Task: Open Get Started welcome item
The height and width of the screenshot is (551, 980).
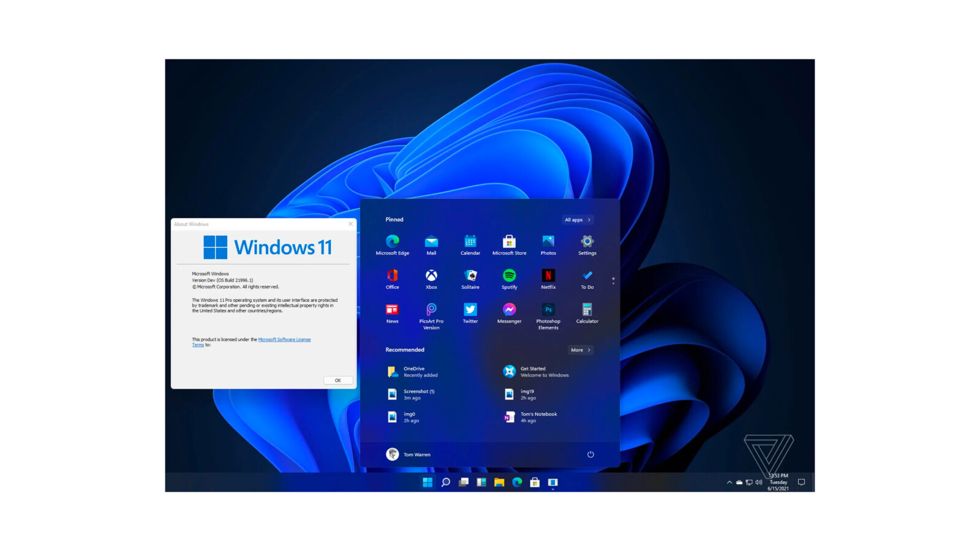Action: 536,372
